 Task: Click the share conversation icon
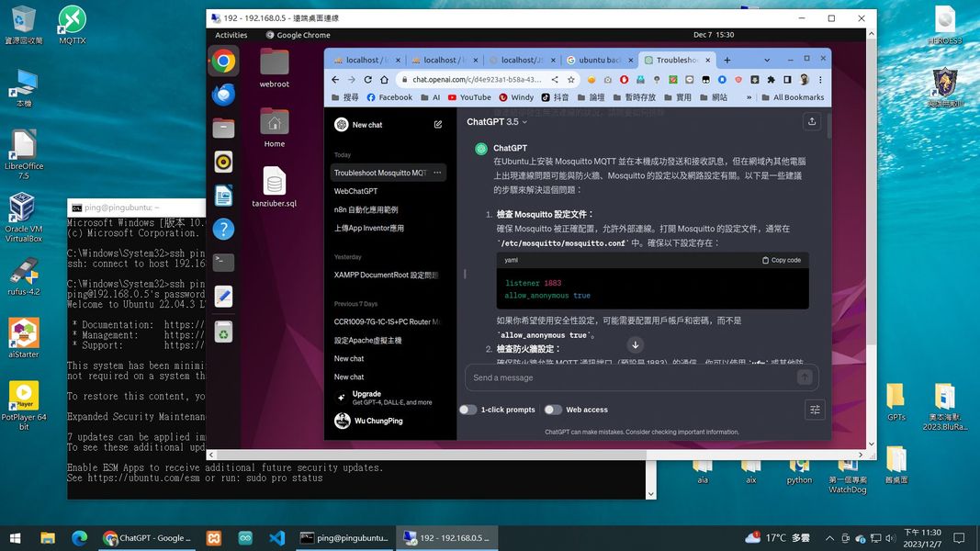pyautogui.click(x=812, y=121)
